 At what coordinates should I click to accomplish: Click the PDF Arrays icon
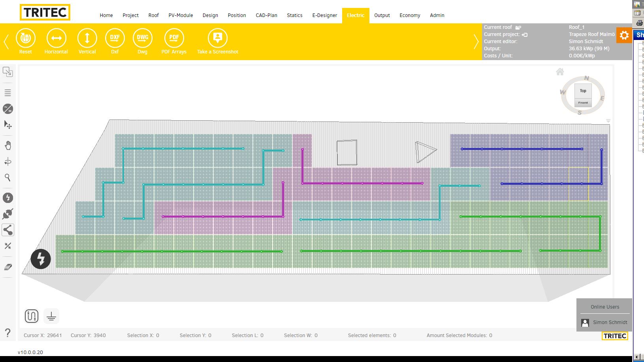[x=174, y=38]
